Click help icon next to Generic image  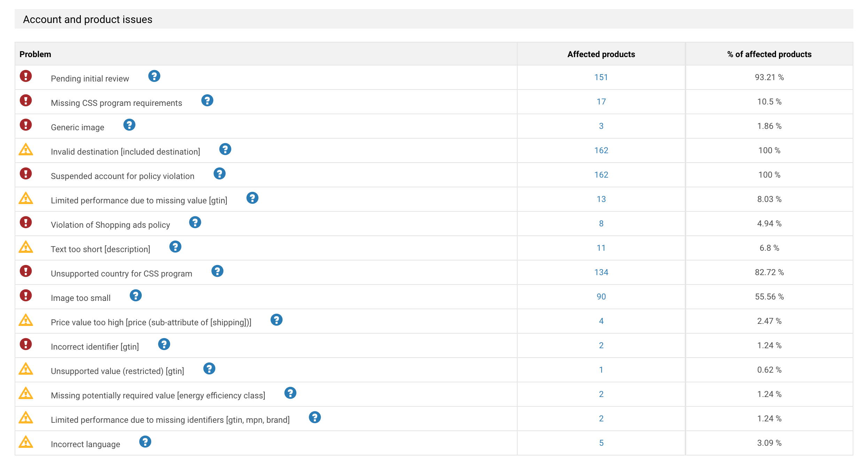pyautogui.click(x=129, y=125)
